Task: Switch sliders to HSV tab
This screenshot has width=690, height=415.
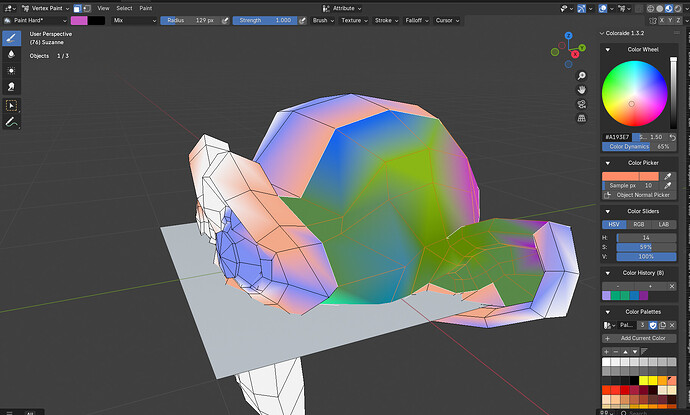Action: 614,224
